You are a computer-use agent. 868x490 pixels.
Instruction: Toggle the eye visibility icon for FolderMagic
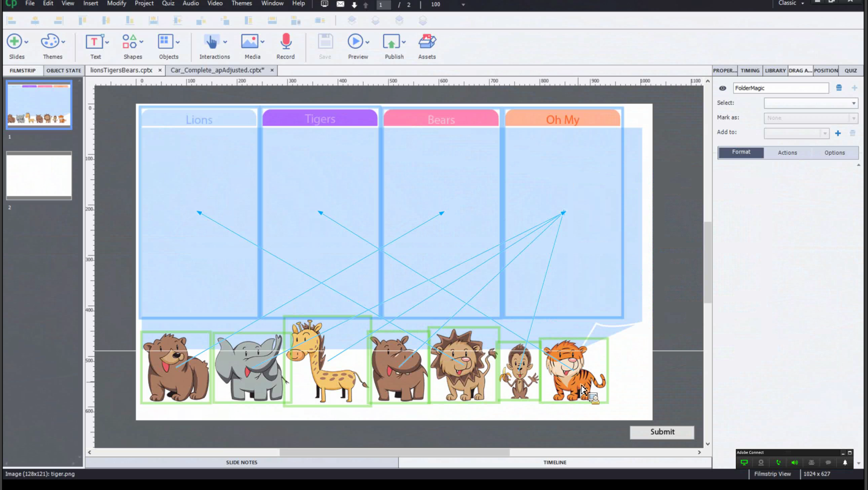pos(722,88)
